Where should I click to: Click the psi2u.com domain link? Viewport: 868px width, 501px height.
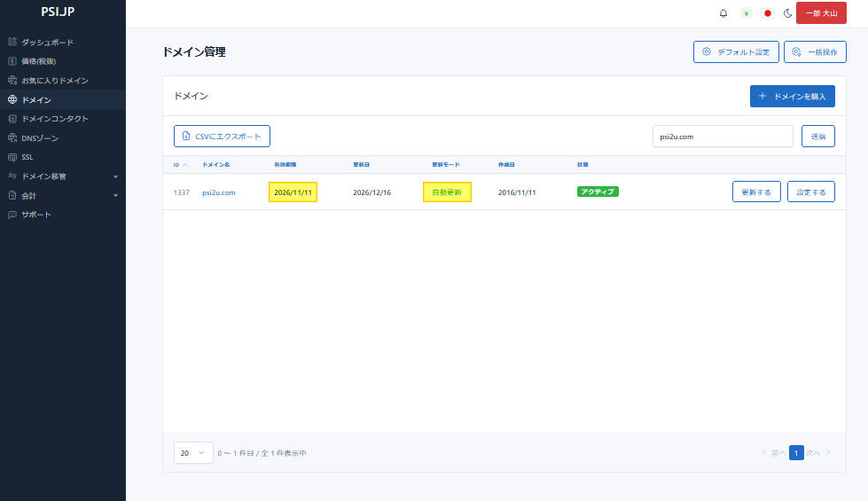pos(218,192)
